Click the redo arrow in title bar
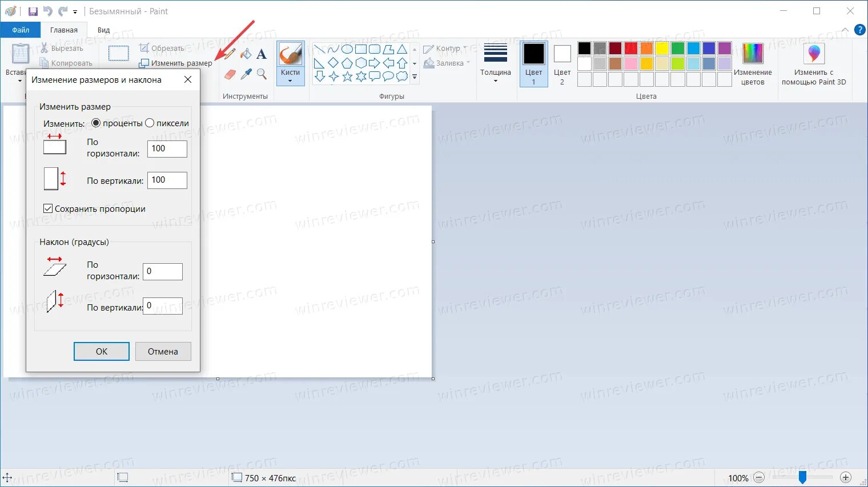Image resolution: width=868 pixels, height=487 pixels. 63,11
